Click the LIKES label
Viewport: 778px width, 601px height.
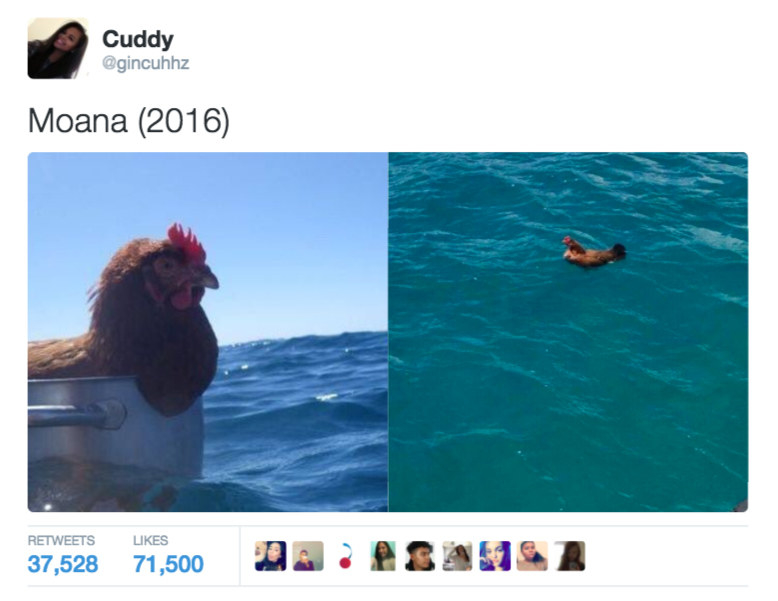tap(150, 540)
